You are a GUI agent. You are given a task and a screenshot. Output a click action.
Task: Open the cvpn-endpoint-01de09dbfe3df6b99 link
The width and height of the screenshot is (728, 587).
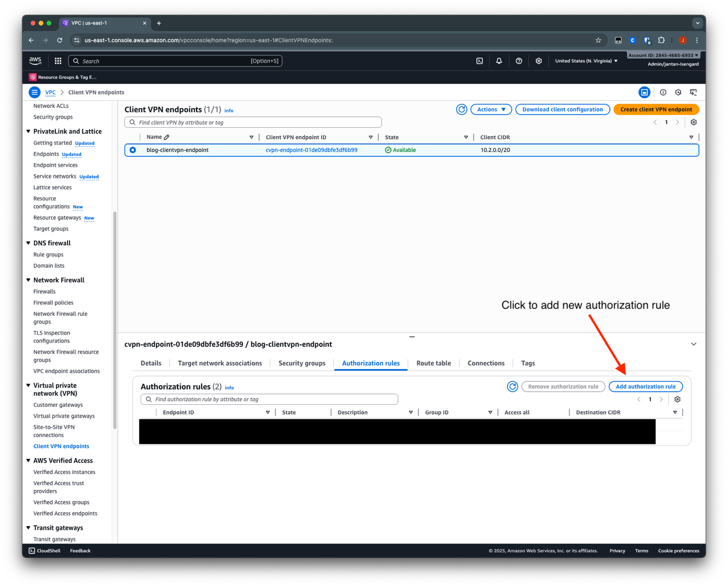(311, 150)
